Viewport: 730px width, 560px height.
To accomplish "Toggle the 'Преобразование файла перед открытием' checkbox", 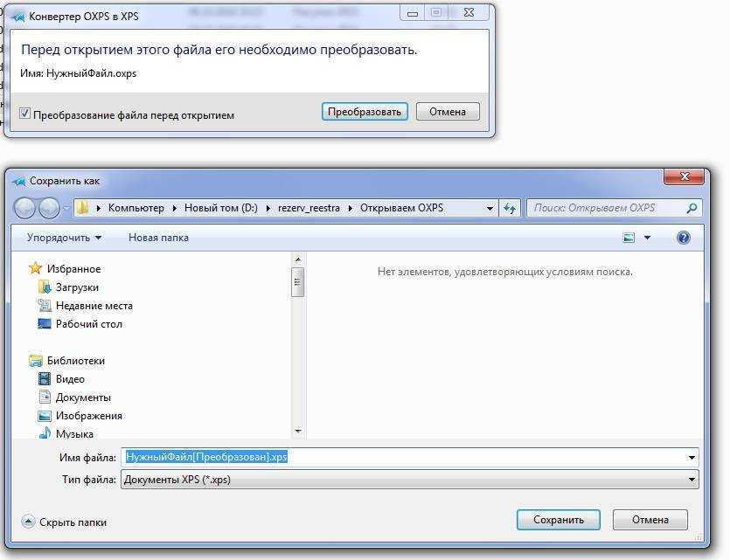I will point(24,113).
